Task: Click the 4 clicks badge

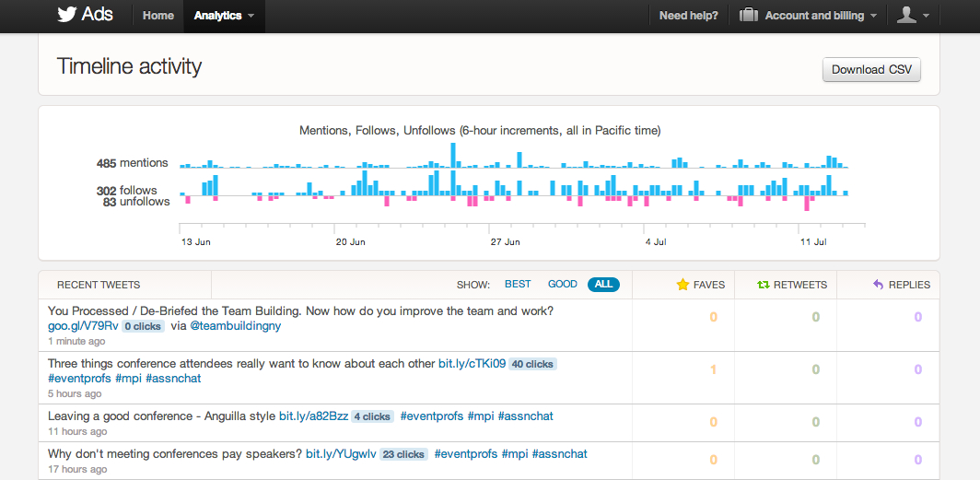Action: 372,416
